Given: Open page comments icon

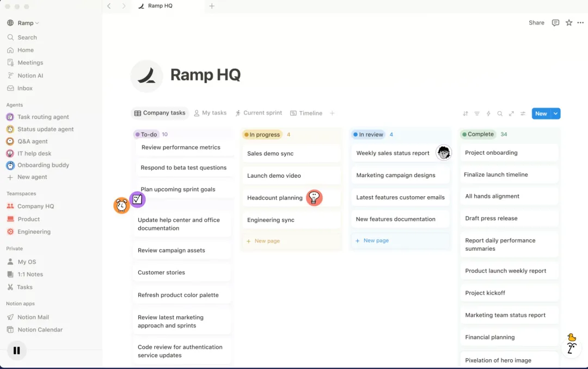Looking at the screenshot, I should coord(555,23).
